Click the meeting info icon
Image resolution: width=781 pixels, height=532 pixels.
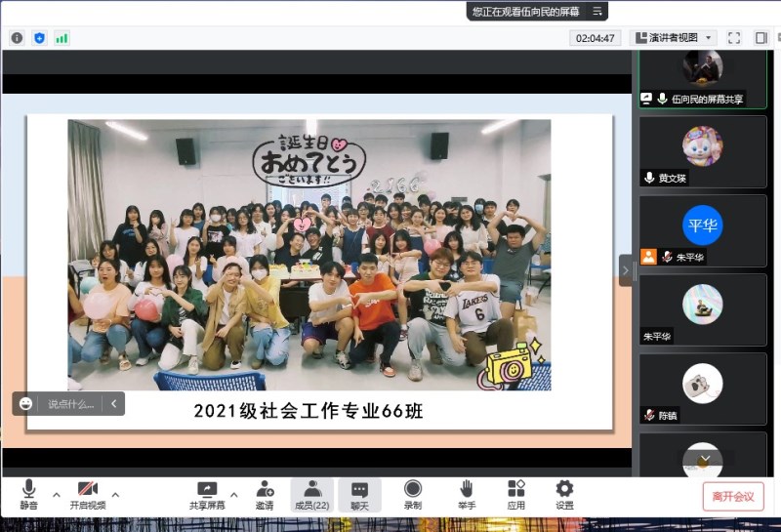tap(17, 38)
